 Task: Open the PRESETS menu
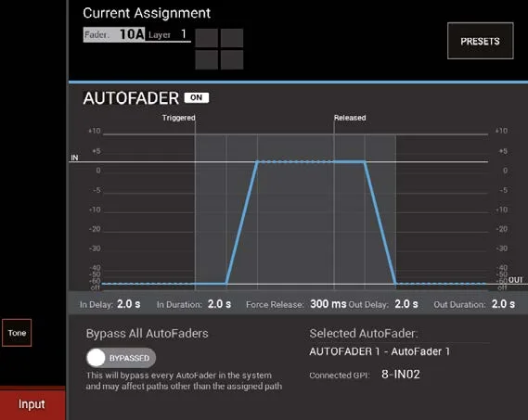[480, 41]
